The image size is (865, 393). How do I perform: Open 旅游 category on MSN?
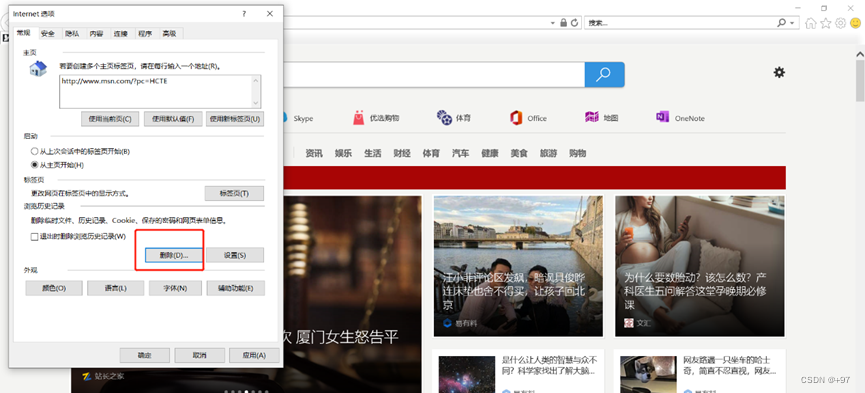(548, 153)
